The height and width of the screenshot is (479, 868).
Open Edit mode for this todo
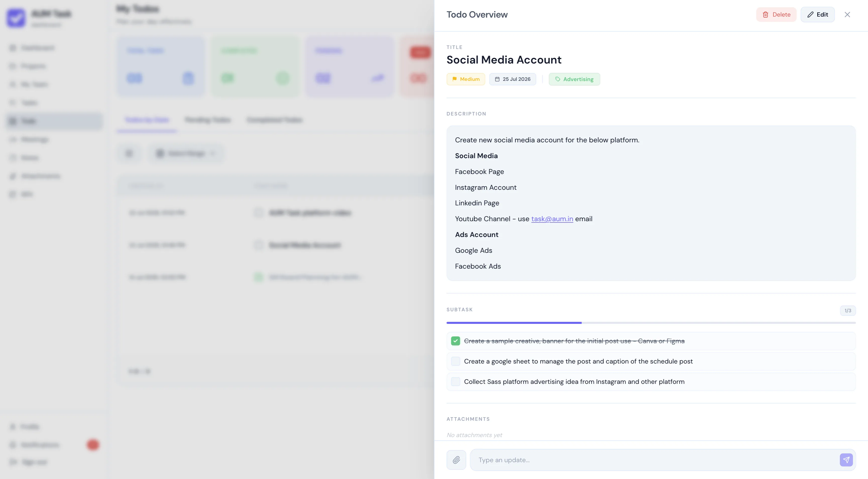818,15
